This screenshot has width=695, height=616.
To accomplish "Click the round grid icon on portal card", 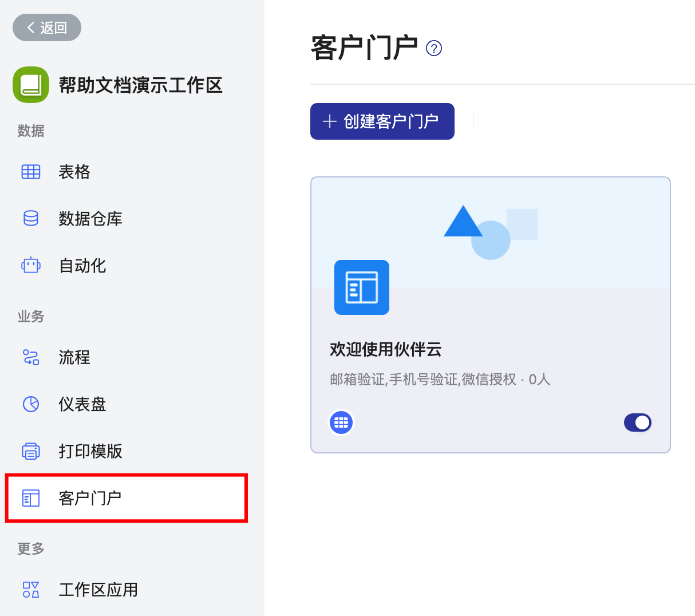I will 341,422.
